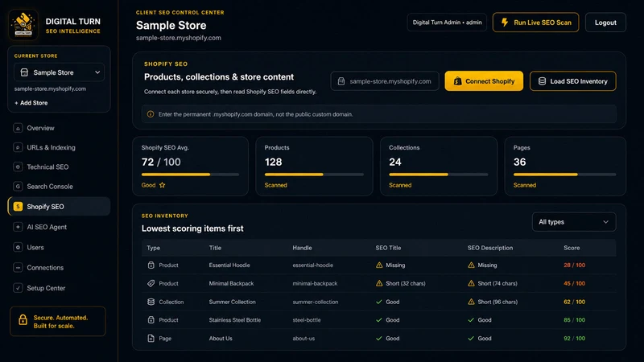Go to Overview in the sidebar
644x362 pixels.
[59, 128]
